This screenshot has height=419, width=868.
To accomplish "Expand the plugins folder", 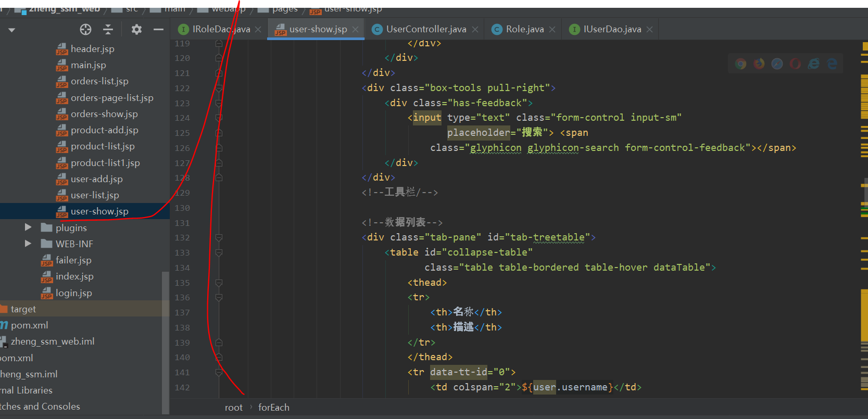I will pyautogui.click(x=28, y=227).
